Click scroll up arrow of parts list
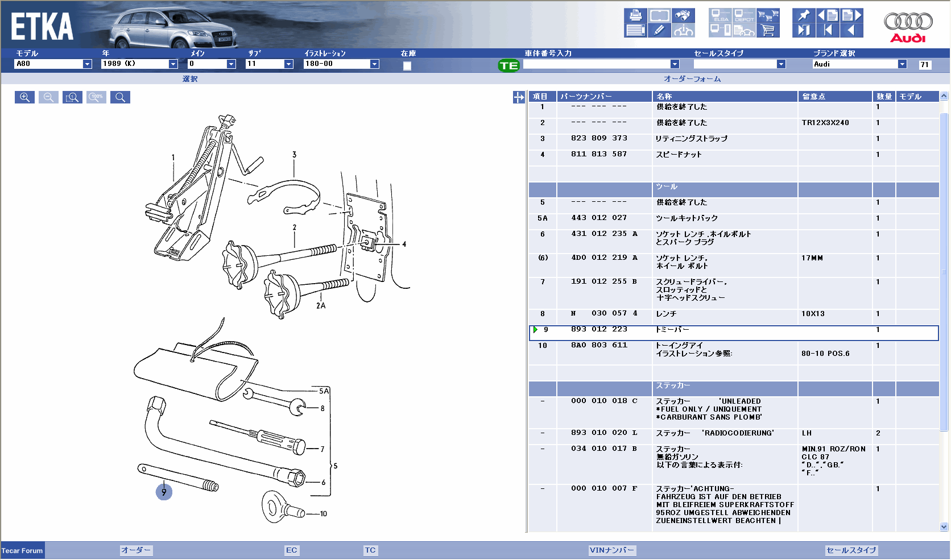Image resolution: width=951 pixels, height=560 pixels. pyautogui.click(x=944, y=96)
